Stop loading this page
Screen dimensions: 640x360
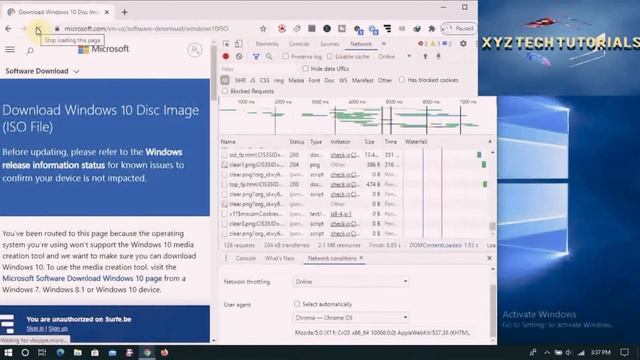(38, 29)
